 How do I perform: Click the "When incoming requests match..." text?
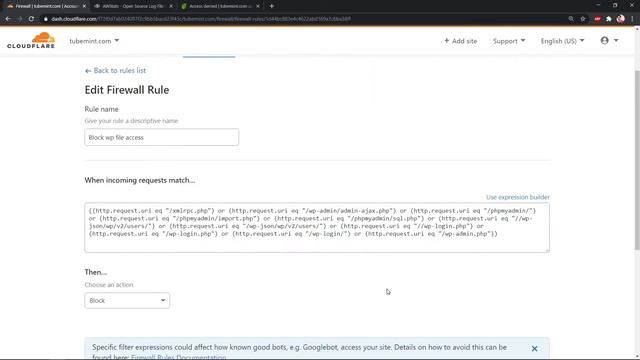[x=140, y=180]
